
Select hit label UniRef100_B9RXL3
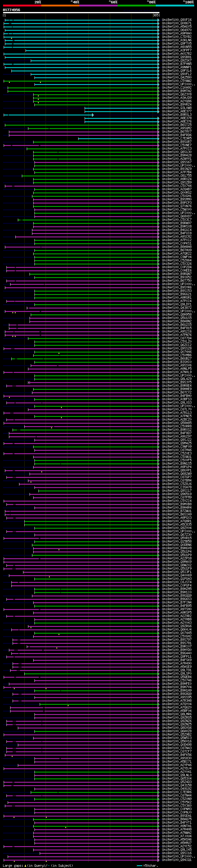point(177,115)
